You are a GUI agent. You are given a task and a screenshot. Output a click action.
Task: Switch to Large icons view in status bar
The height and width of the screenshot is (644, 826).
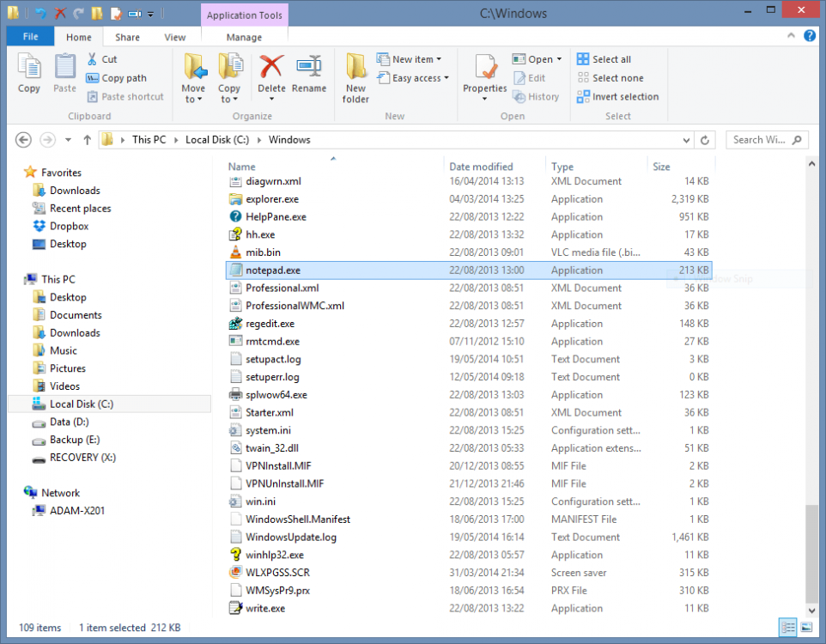[806, 627]
